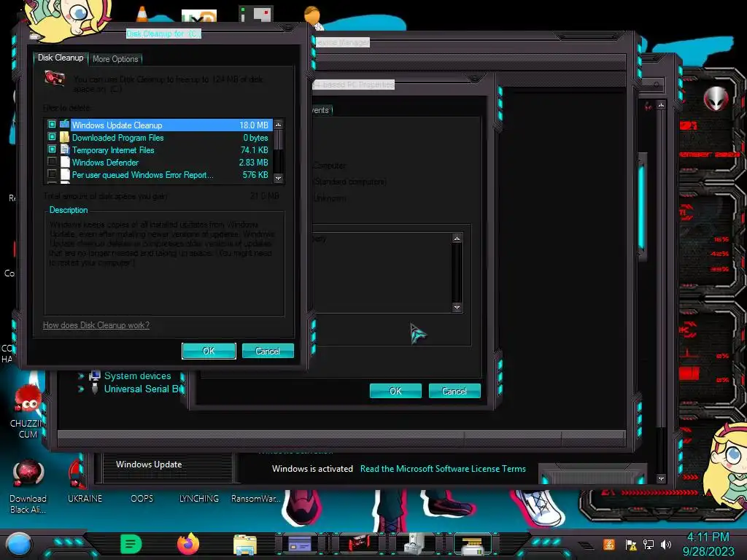Image resolution: width=747 pixels, height=560 pixels.
Task: Toggle the Windows Update Cleanup checkbox
Action: click(52, 125)
